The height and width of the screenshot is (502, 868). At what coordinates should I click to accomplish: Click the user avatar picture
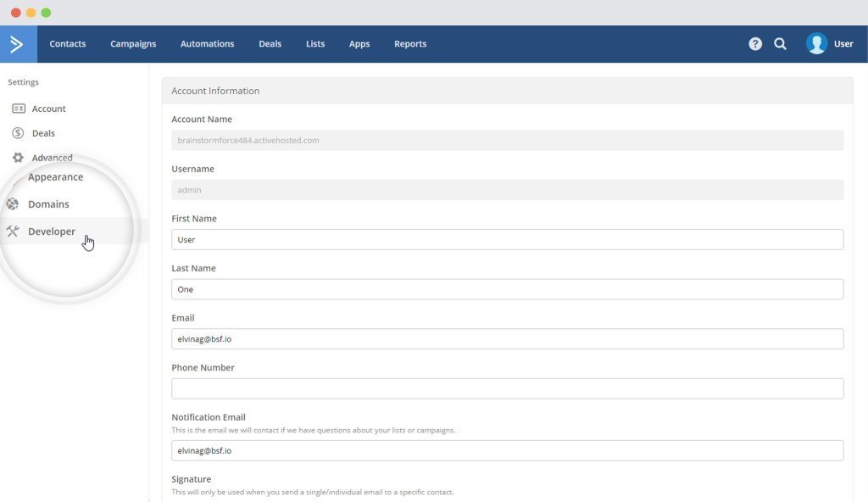(815, 43)
